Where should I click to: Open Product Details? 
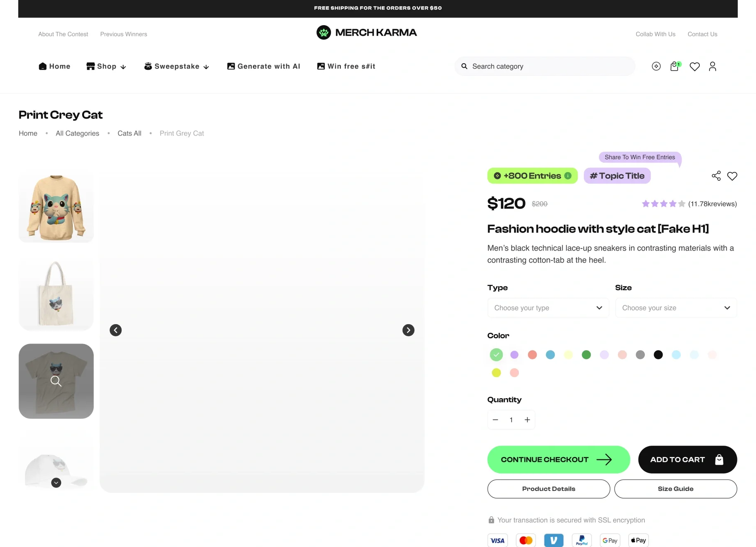tap(549, 489)
